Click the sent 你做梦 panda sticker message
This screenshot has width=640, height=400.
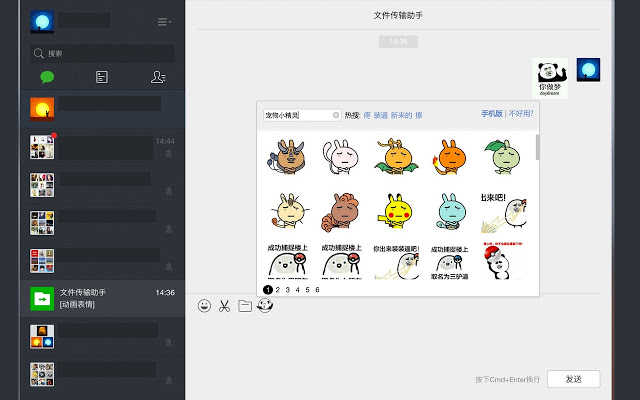tap(550, 78)
